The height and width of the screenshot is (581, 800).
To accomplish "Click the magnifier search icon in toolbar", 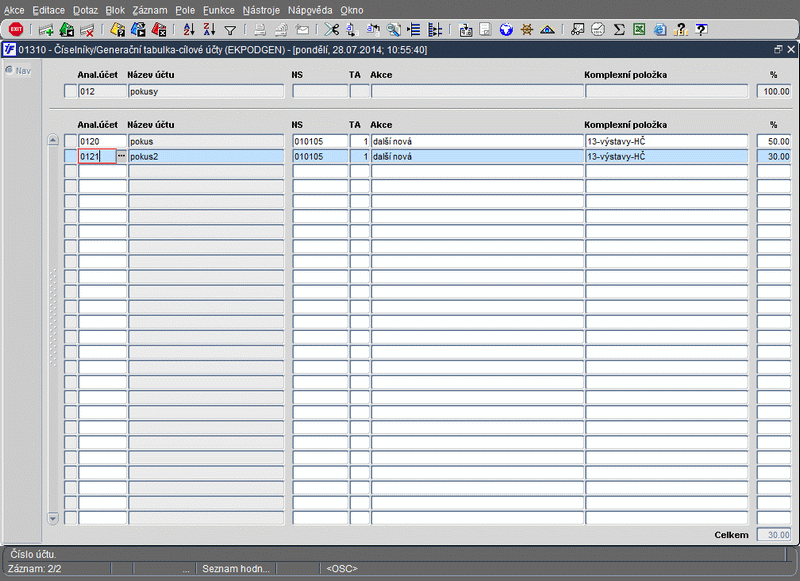I will coord(393,30).
